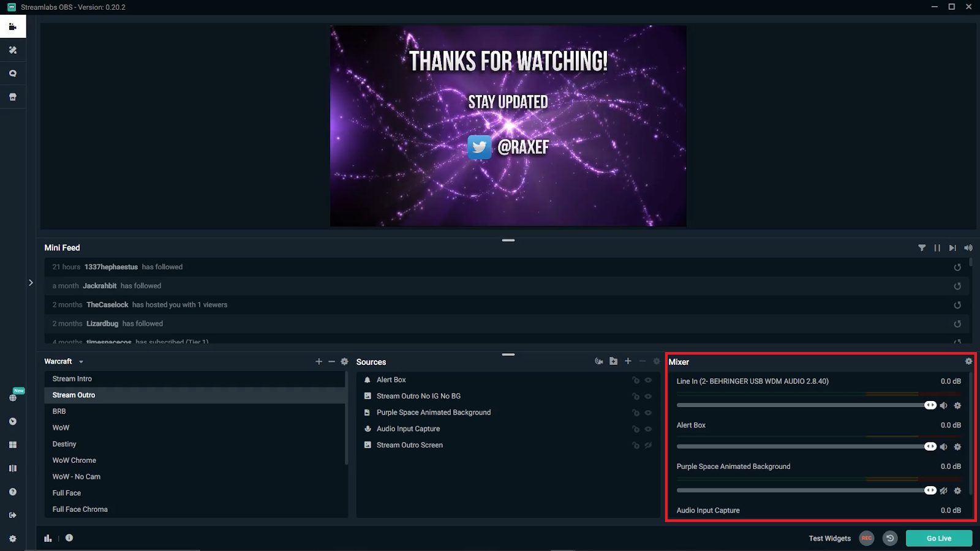Adjust the Alert Box volume slider

(806, 447)
